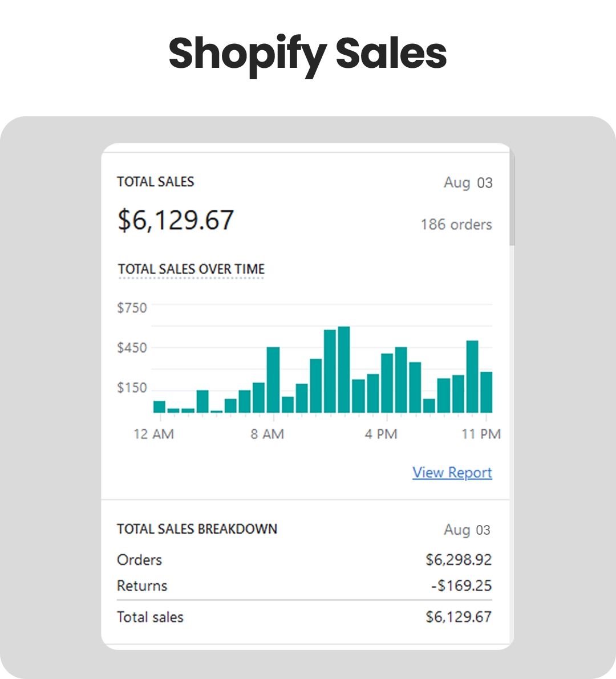Click the -$169.25 returns amount
Image resolution: width=616 pixels, height=679 pixels.
pos(461,586)
